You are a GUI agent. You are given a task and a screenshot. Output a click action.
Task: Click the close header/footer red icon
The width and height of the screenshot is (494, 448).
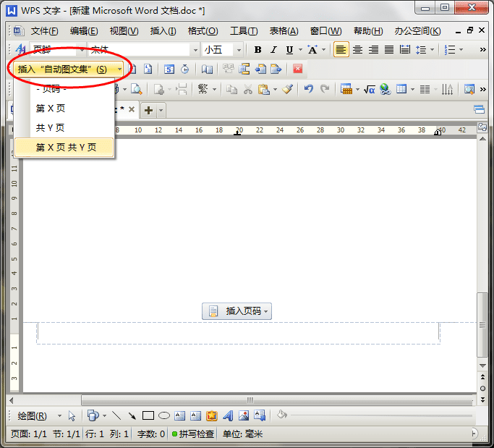298,69
